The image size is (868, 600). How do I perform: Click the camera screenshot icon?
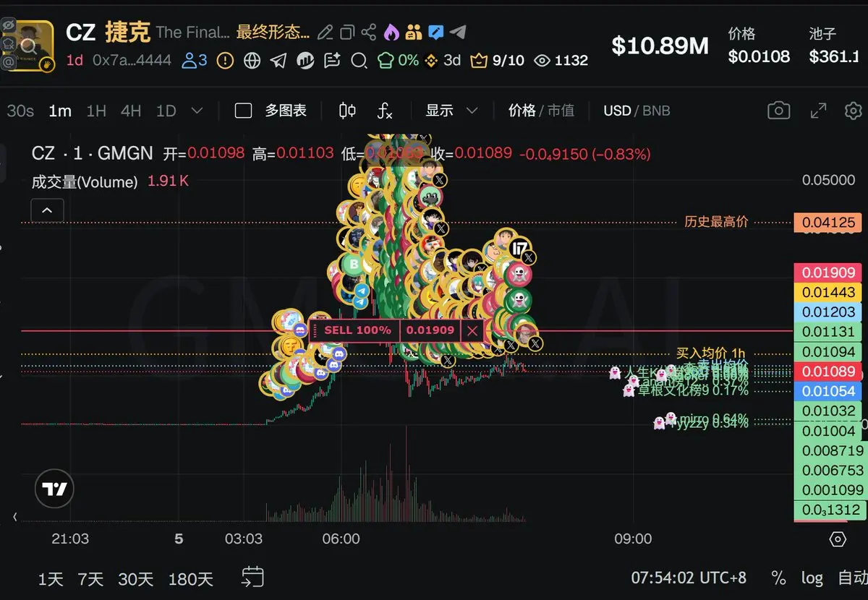click(x=778, y=111)
